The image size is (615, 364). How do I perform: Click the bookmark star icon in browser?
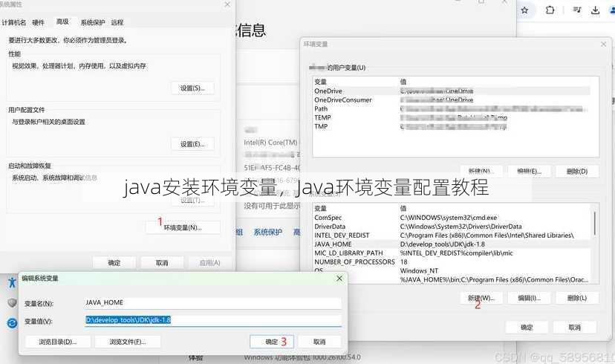click(524, 10)
